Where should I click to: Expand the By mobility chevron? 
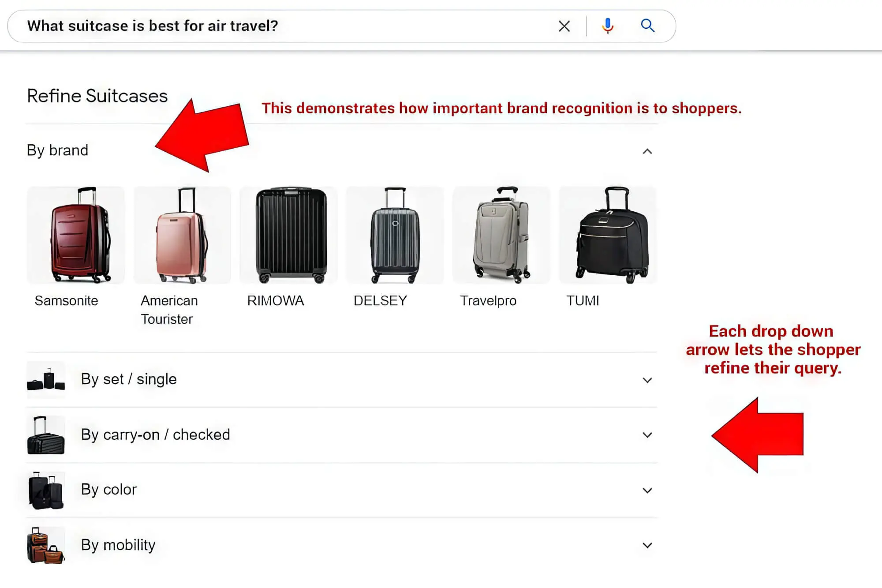(647, 546)
